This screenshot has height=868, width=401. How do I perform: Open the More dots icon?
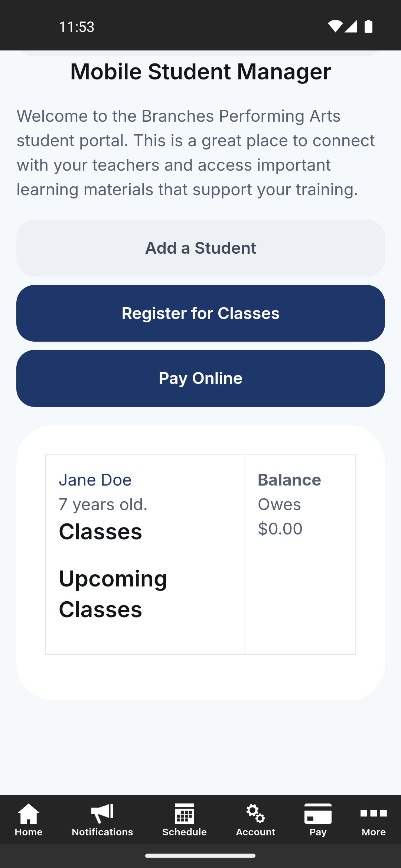click(x=374, y=813)
